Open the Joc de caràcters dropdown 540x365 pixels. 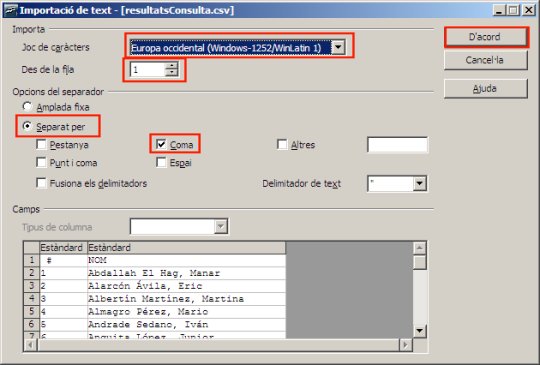click(338, 47)
